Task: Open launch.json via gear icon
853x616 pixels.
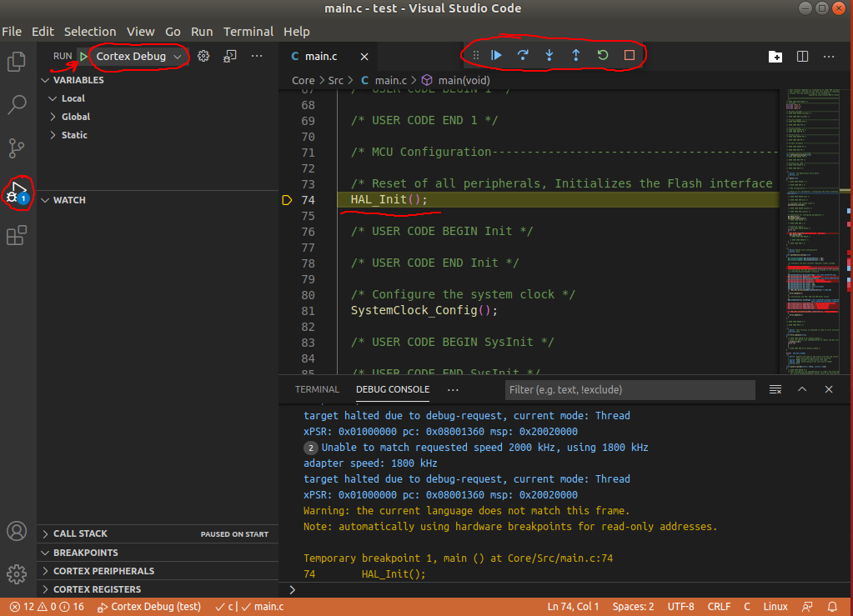Action: click(x=203, y=56)
